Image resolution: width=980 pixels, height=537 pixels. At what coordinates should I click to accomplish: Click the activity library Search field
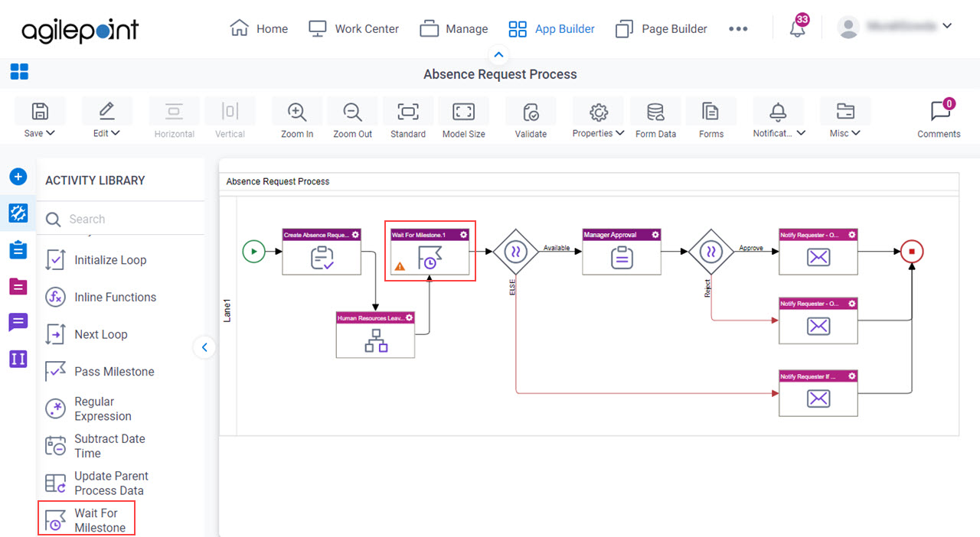coord(122,219)
